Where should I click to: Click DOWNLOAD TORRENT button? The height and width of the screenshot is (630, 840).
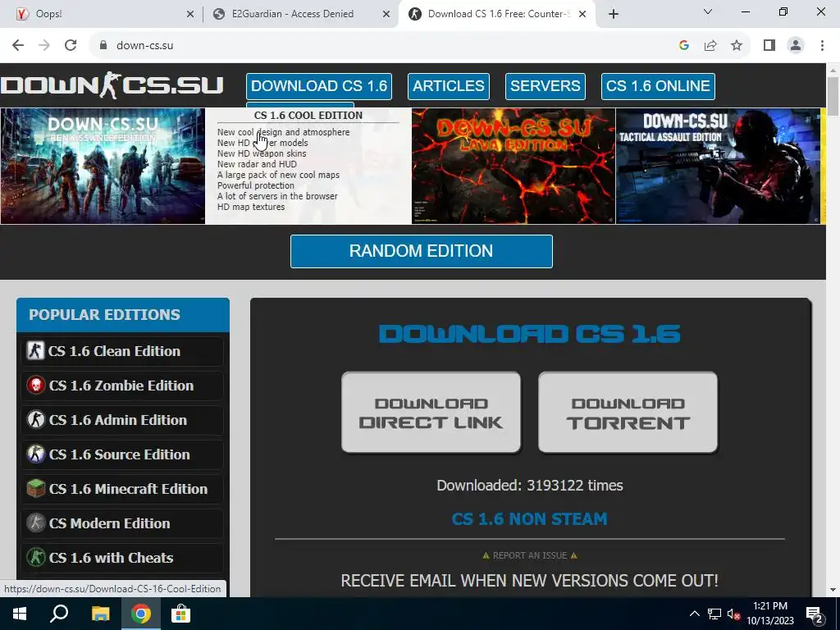coord(628,413)
